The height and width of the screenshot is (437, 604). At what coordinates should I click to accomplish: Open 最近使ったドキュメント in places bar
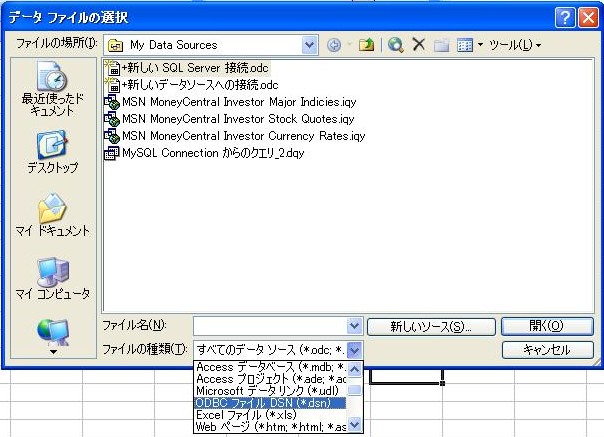tap(52, 89)
